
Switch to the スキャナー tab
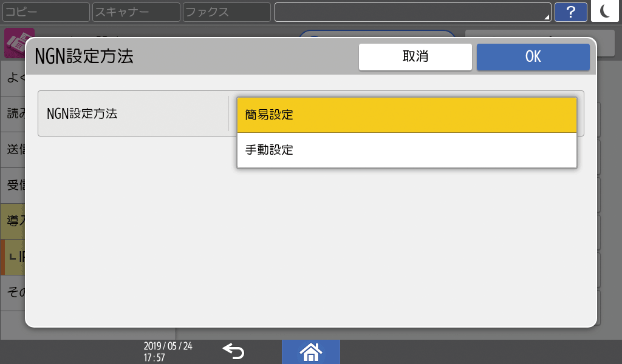point(135,12)
